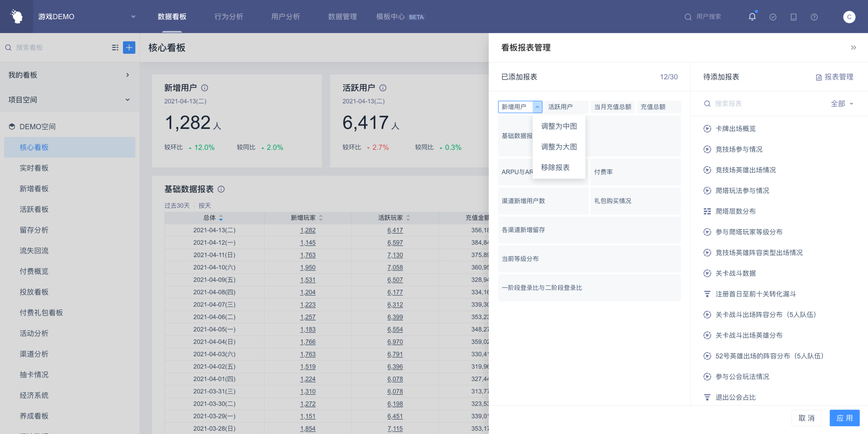Open the 报表管理 link
Image resolution: width=868 pixels, height=434 pixels.
pyautogui.click(x=835, y=77)
